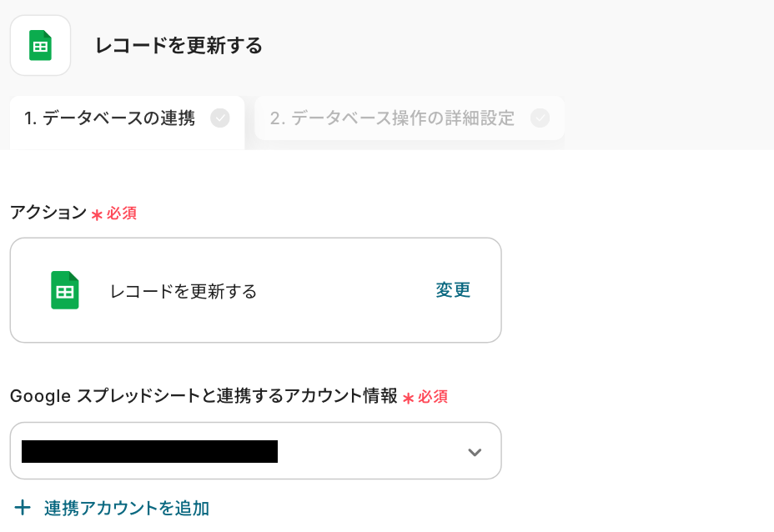This screenshot has height=532, width=774.
Task: Click the アクション field label
Action: pos(48,213)
